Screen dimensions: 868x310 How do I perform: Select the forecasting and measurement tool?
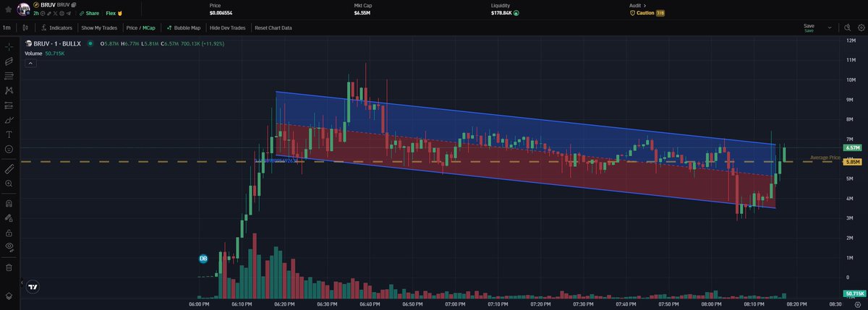9,106
